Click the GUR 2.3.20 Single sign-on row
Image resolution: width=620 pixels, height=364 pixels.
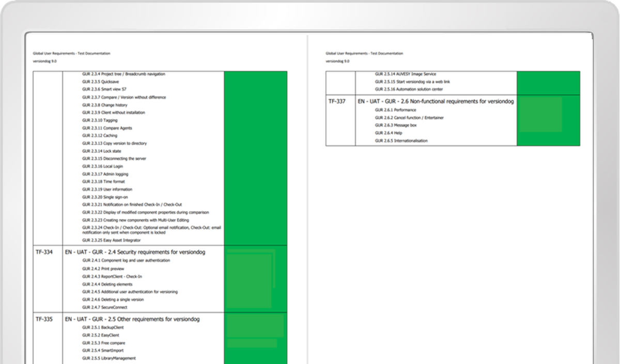coord(105,197)
